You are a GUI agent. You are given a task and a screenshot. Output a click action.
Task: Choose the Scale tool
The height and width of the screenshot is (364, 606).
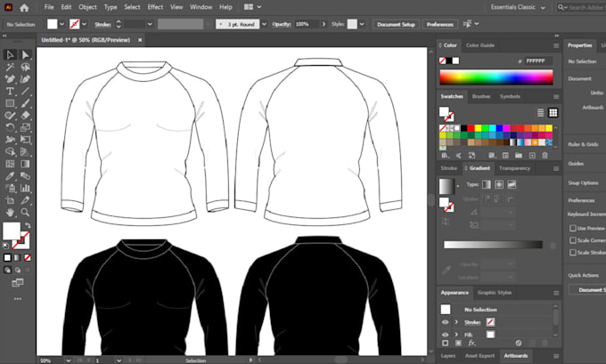point(25,127)
